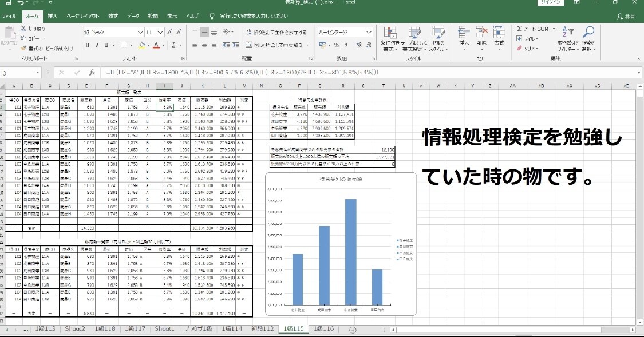Viewport: 644px width, 337px height.
Task: Click the phonetic guide (furigana) icon
Action: [x=173, y=45]
